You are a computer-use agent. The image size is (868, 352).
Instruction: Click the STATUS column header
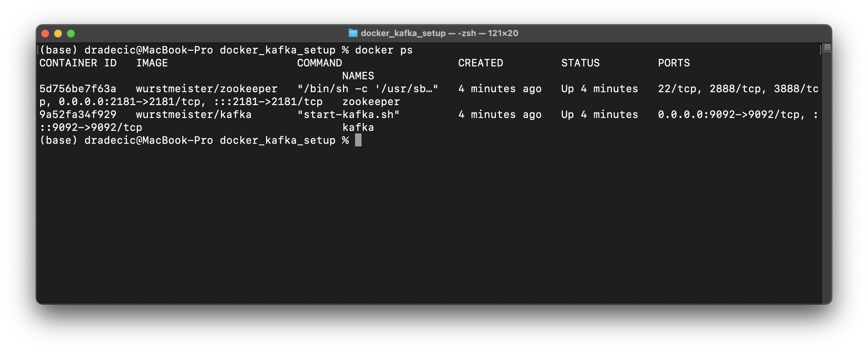580,63
